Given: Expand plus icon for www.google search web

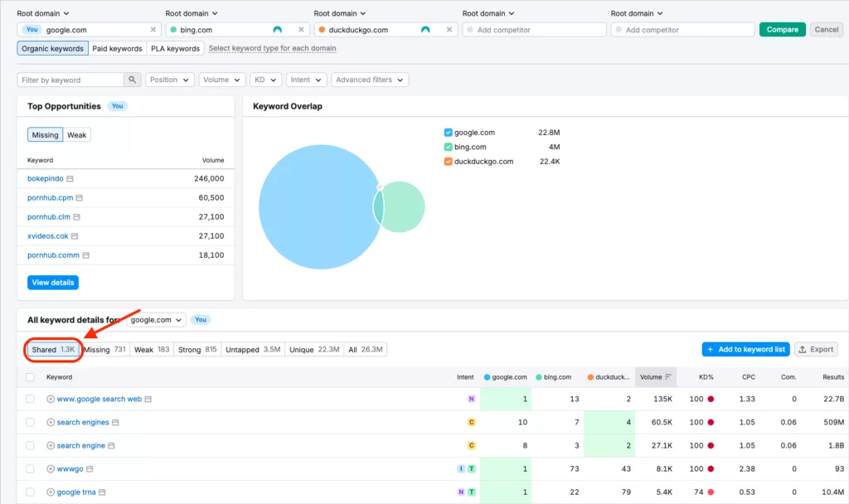Looking at the screenshot, I should 51,399.
